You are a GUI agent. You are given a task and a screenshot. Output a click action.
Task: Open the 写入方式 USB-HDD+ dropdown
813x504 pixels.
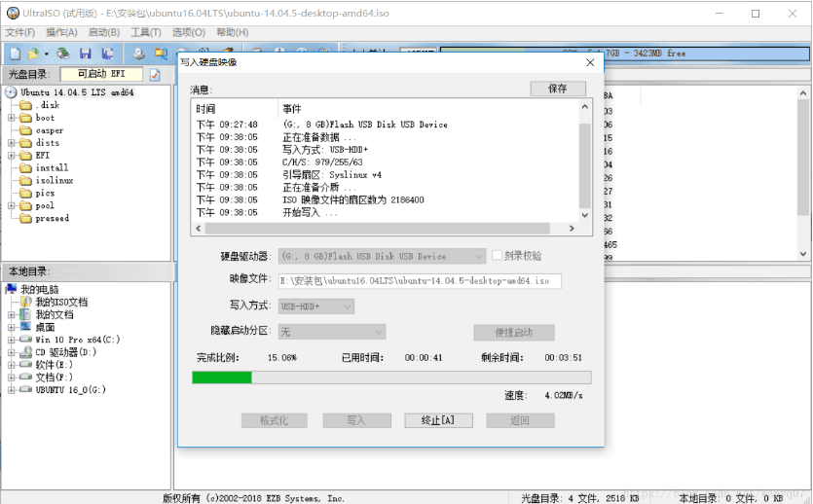coord(316,306)
